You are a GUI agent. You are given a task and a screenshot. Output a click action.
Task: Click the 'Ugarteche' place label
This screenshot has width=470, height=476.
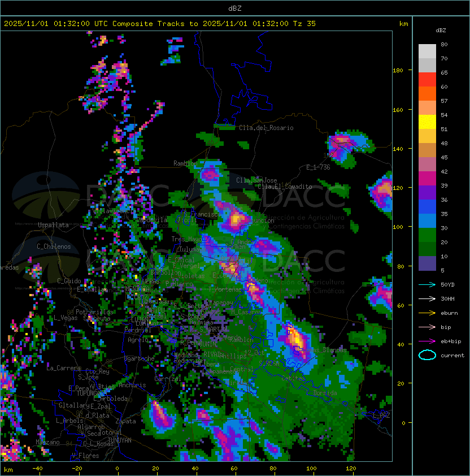(140, 358)
